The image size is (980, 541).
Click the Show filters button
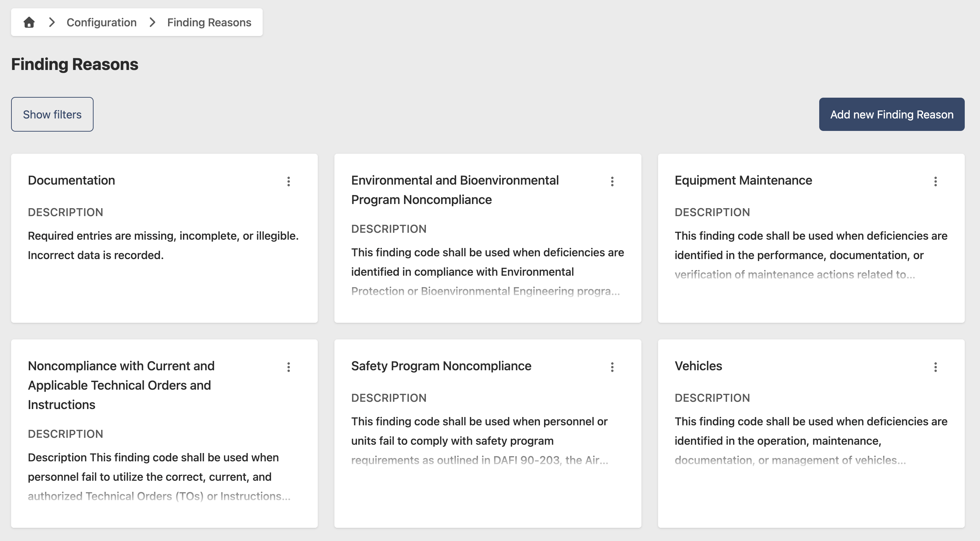(x=52, y=114)
